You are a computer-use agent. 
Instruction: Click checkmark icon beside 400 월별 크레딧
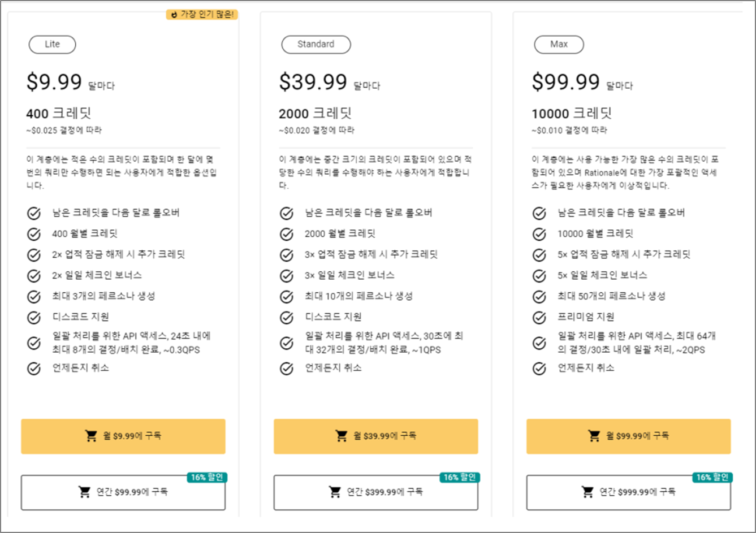point(34,234)
